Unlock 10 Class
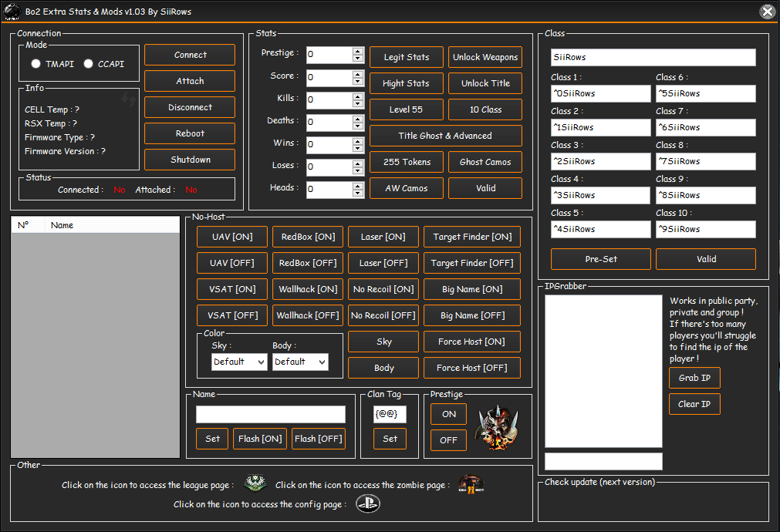Screen dimensions: 780x532 pyautogui.click(x=485, y=109)
